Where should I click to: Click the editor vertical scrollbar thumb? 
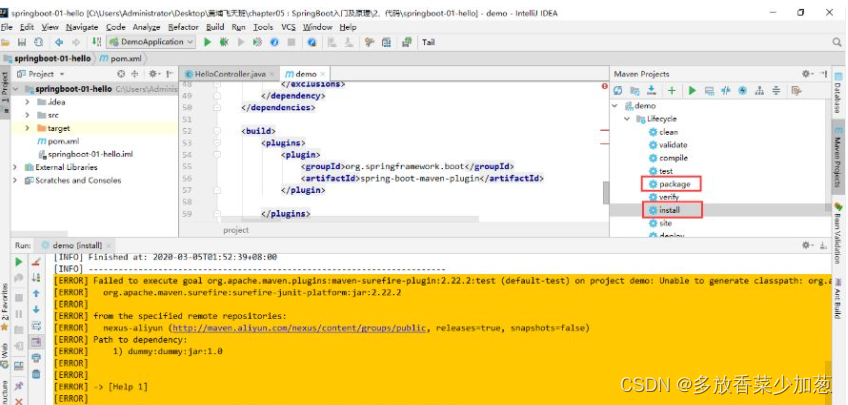606,193
